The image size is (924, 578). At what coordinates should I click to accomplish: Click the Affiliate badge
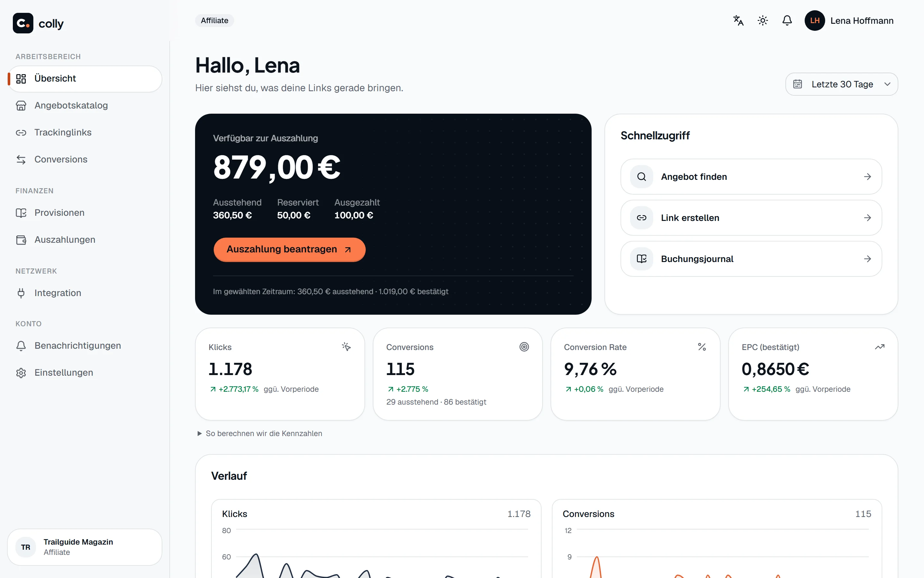[215, 21]
